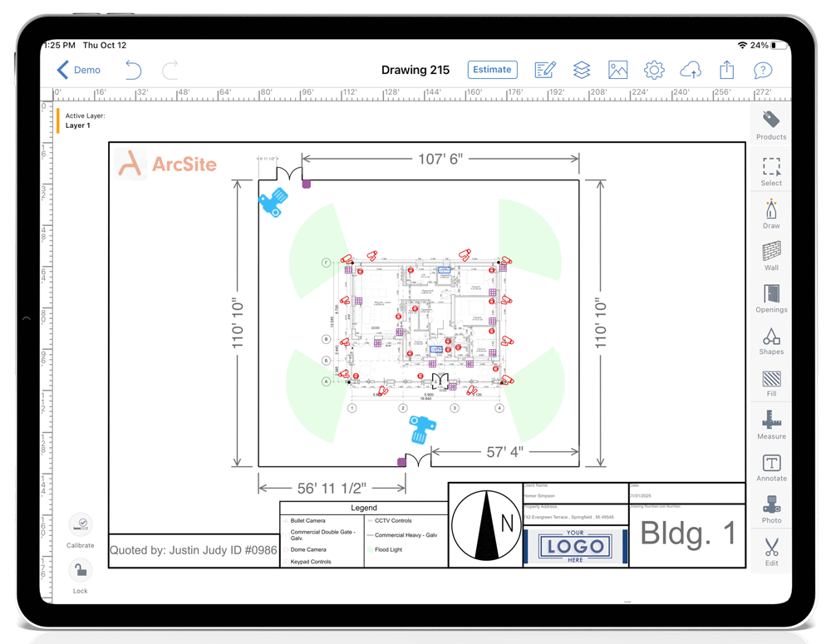831x644 pixels.
Task: Tap the Calibrate button
Action: [80, 527]
